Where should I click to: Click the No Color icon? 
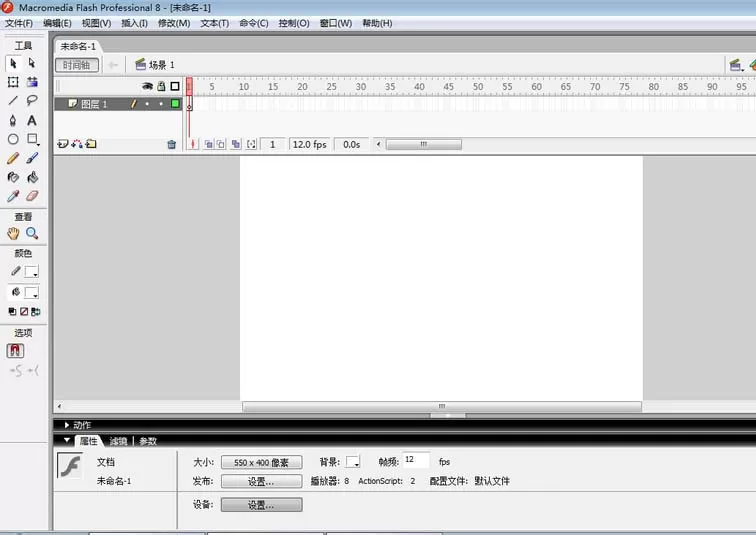point(24,311)
